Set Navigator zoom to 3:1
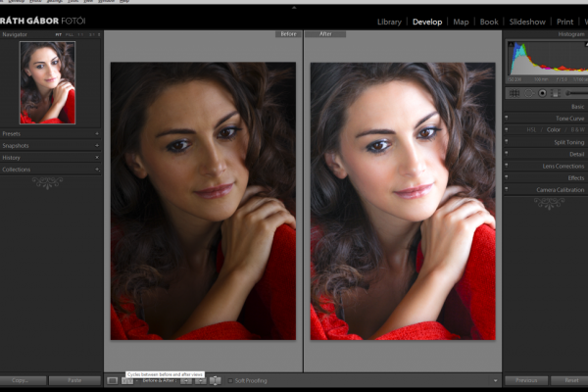588x392 pixels. point(92,35)
